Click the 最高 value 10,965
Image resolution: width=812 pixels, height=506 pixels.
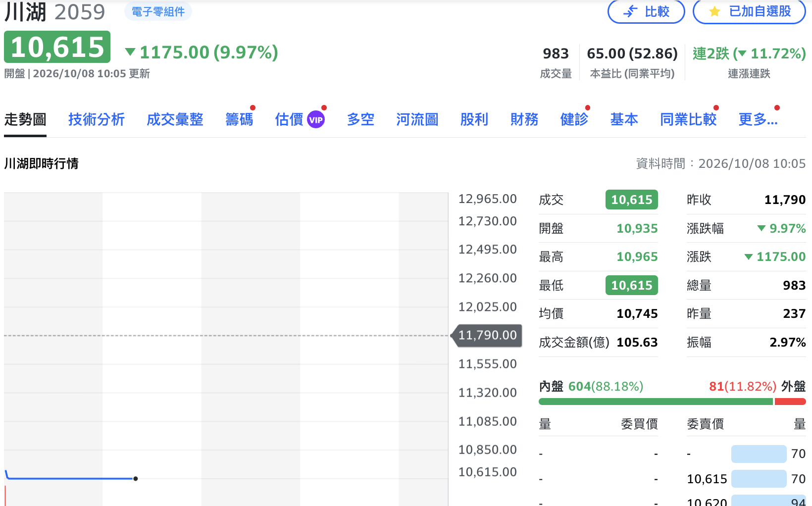(637, 256)
